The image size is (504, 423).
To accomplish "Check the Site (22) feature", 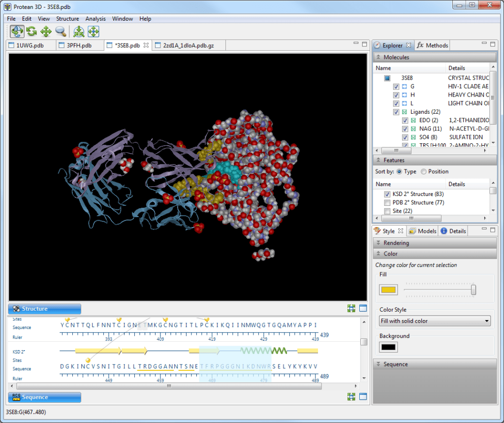I will point(387,211).
